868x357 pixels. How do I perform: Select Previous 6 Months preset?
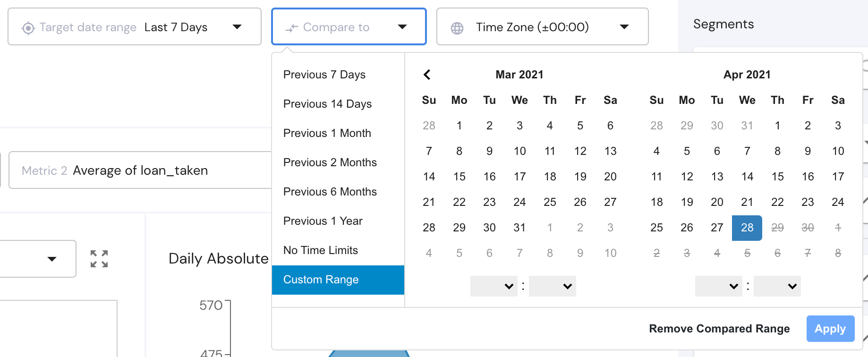tap(338, 192)
